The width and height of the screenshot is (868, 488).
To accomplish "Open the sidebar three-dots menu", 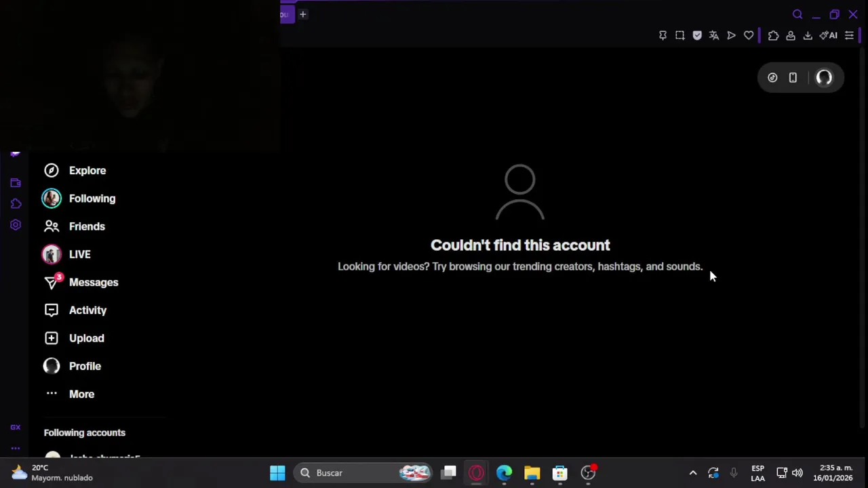I will pyautogui.click(x=16, y=448).
